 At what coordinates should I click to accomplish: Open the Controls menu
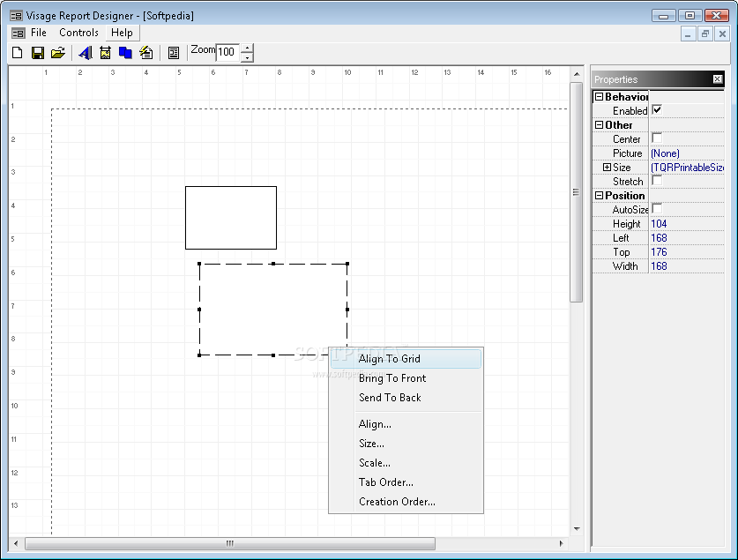click(78, 33)
